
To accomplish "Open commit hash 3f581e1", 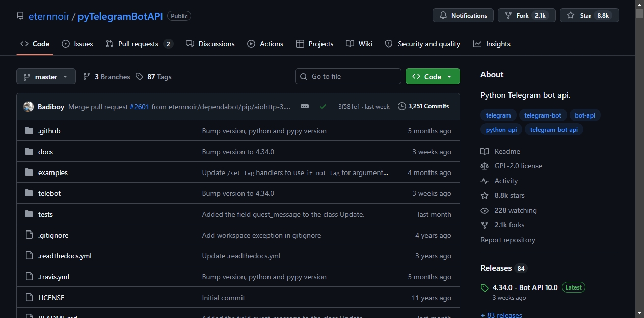I will pyautogui.click(x=349, y=107).
